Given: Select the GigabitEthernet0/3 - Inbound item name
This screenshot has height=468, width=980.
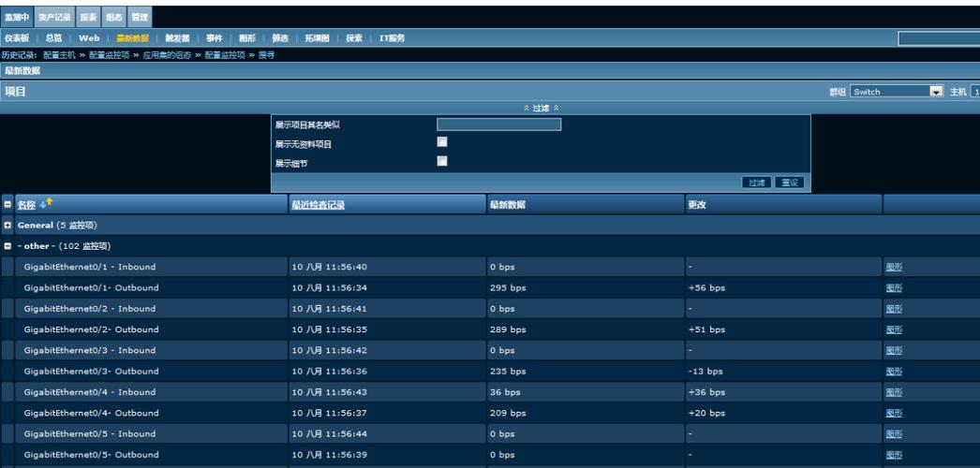Looking at the screenshot, I should 90,351.
